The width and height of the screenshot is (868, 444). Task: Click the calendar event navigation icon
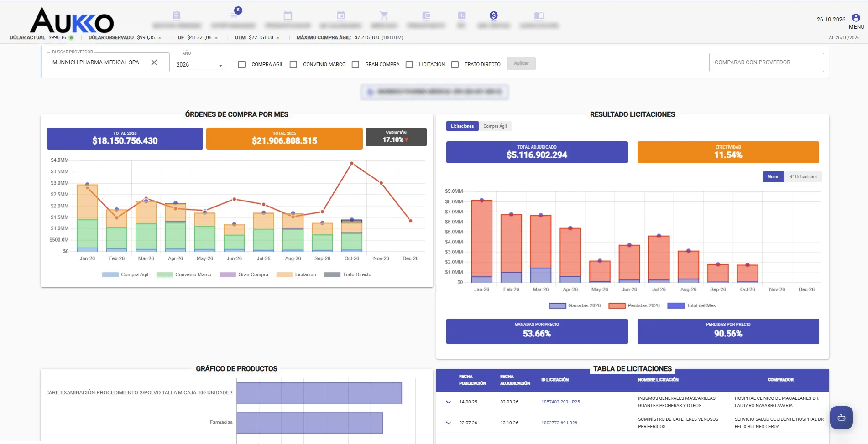[340, 15]
